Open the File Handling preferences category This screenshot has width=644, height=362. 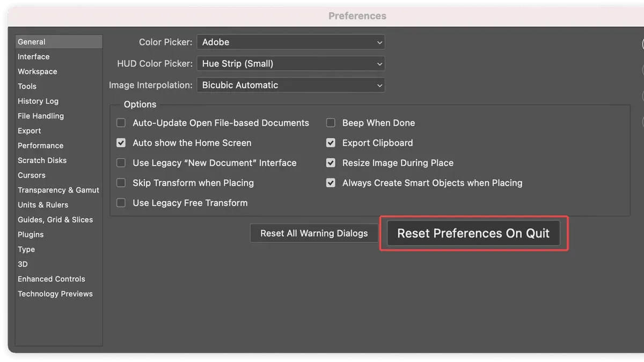[59, 116]
